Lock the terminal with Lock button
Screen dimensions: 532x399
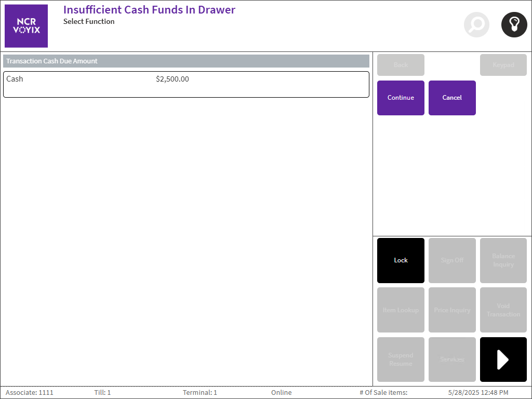[401, 260]
